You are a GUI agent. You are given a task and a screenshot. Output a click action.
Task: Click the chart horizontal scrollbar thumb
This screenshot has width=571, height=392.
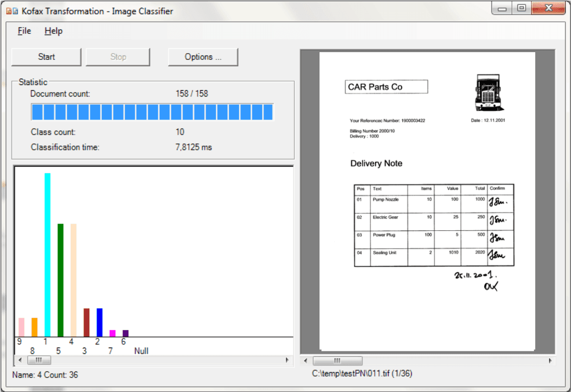coord(39,360)
